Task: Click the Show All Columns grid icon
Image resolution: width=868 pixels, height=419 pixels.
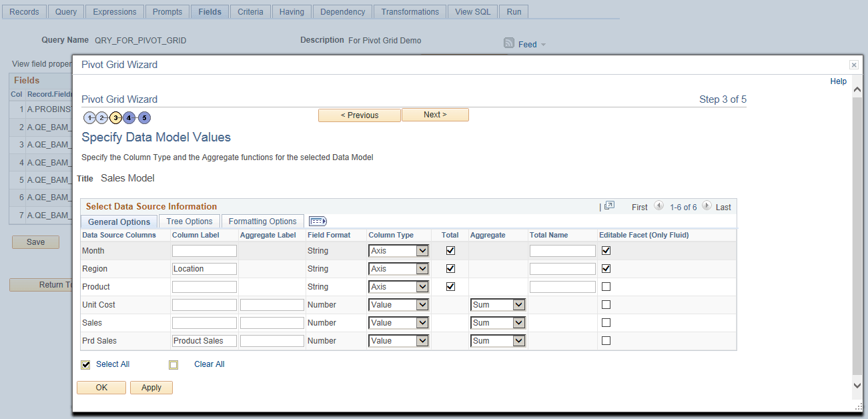Action: pyautogui.click(x=318, y=221)
